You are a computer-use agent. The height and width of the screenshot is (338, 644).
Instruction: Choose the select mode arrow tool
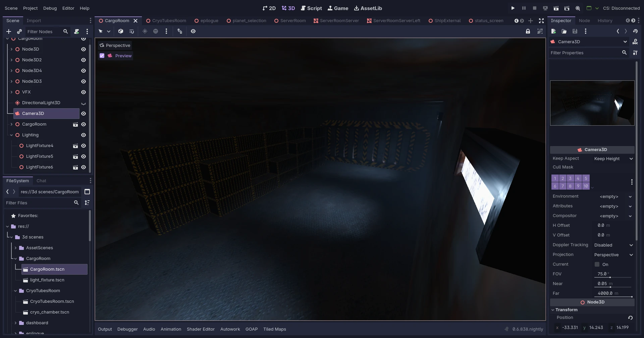[101, 31]
